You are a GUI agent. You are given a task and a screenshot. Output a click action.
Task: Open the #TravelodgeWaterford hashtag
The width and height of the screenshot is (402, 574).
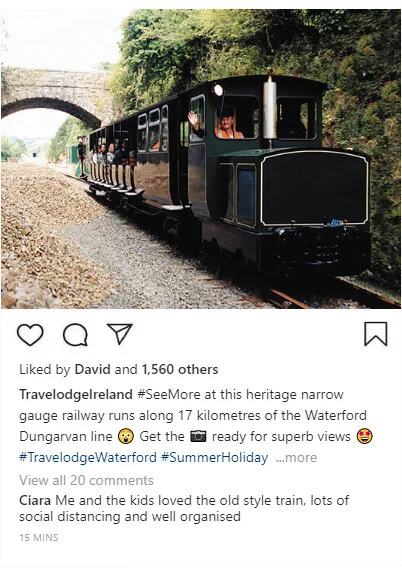pos(88,457)
